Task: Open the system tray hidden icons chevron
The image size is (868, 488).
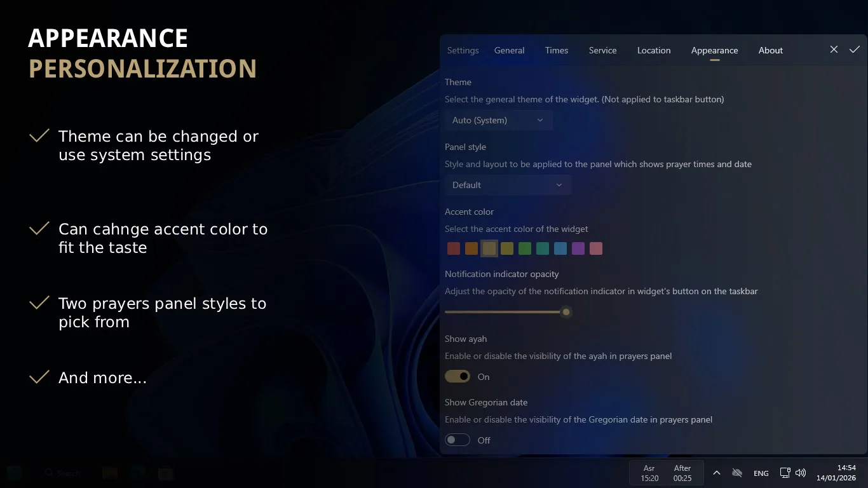Action: pos(717,473)
